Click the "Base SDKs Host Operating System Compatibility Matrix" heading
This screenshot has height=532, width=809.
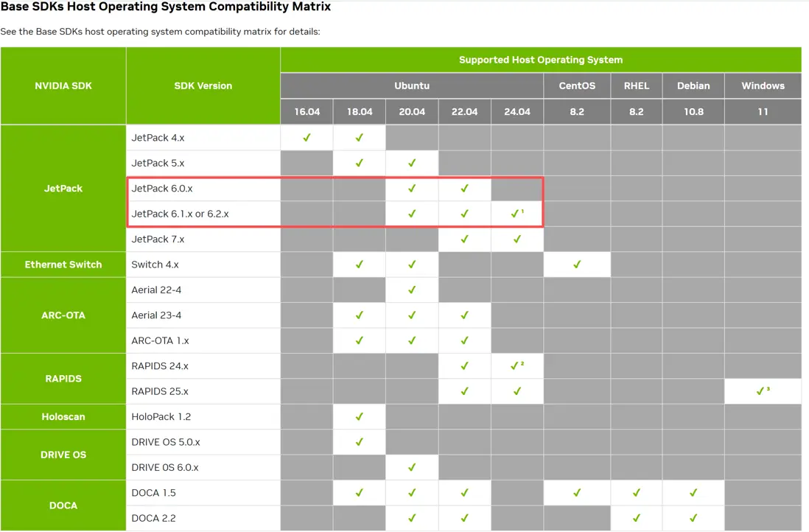(166, 7)
